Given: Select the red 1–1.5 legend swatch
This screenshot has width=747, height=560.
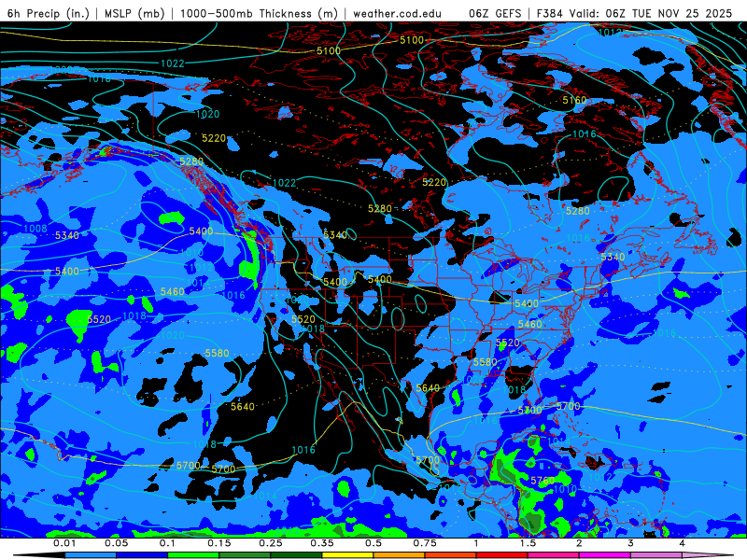Looking at the screenshot, I should tap(502, 555).
